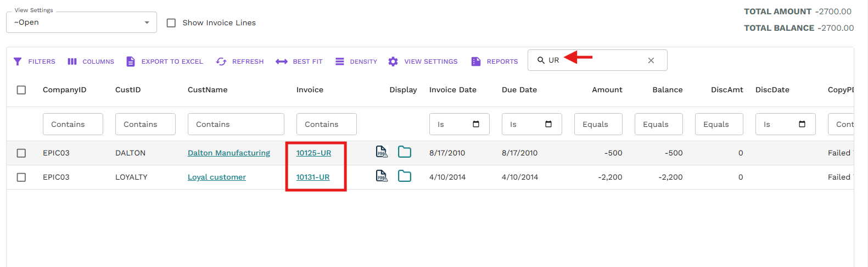
Task: Open the Density menu
Action: (x=340, y=62)
